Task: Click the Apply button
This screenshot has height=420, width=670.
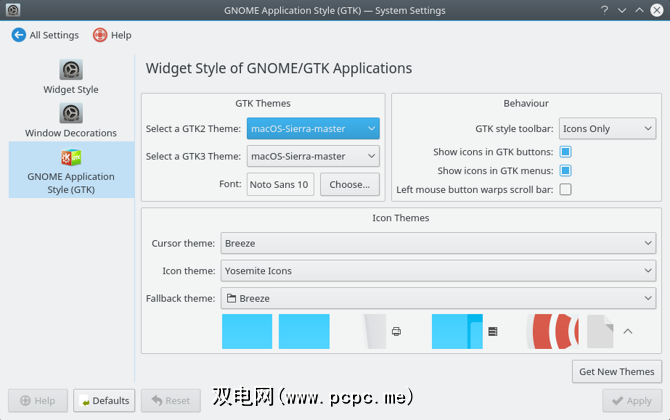Action: 632,400
